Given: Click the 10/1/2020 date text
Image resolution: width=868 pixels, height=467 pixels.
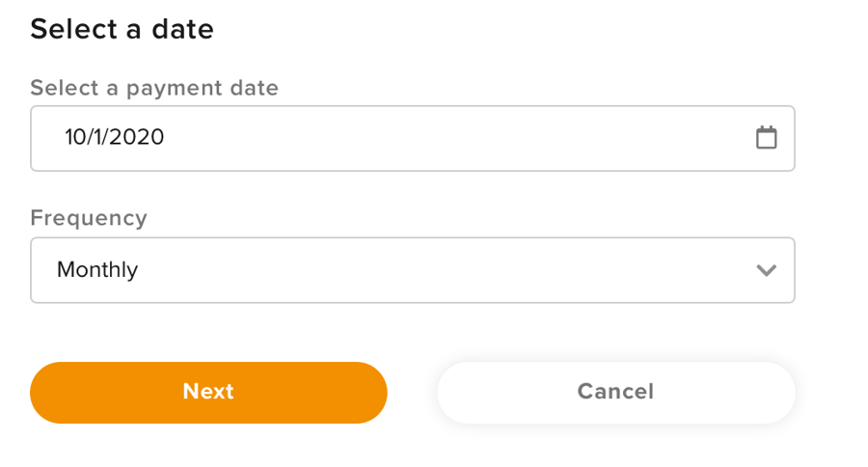Looking at the screenshot, I should [x=114, y=137].
